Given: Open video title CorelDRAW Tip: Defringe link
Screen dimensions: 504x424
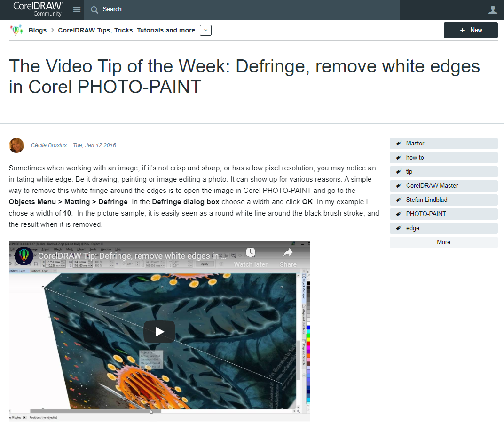Looking at the screenshot, I should (x=132, y=256).
